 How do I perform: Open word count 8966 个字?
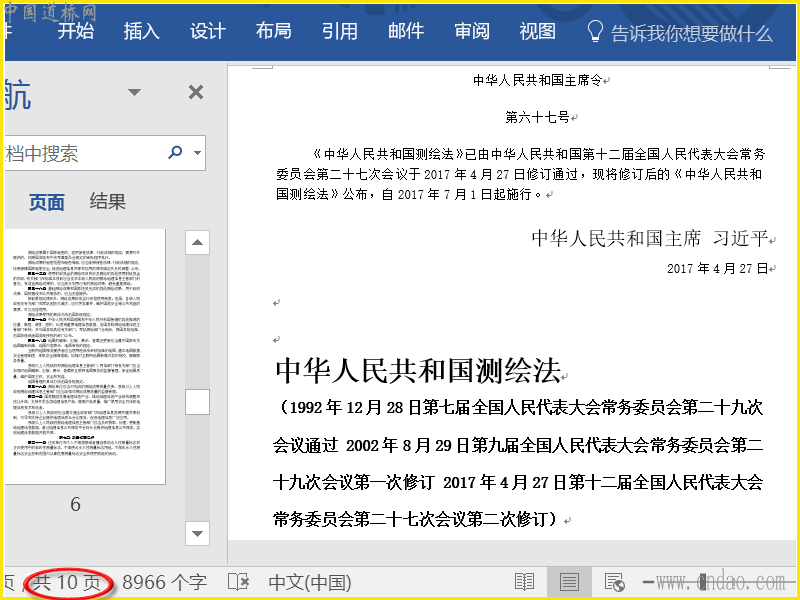164,583
